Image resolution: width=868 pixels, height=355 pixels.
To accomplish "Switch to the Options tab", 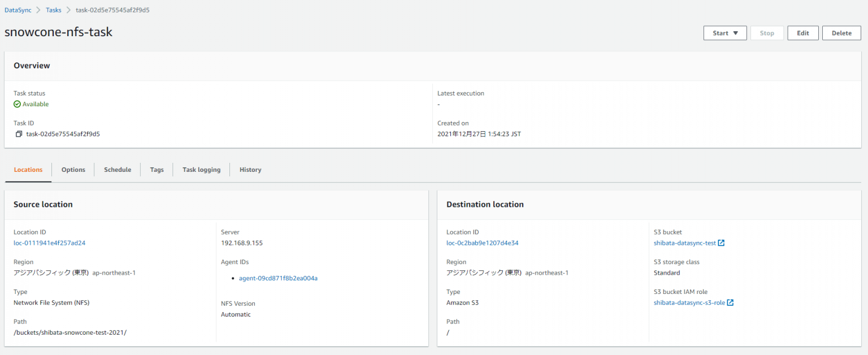I will click(73, 170).
